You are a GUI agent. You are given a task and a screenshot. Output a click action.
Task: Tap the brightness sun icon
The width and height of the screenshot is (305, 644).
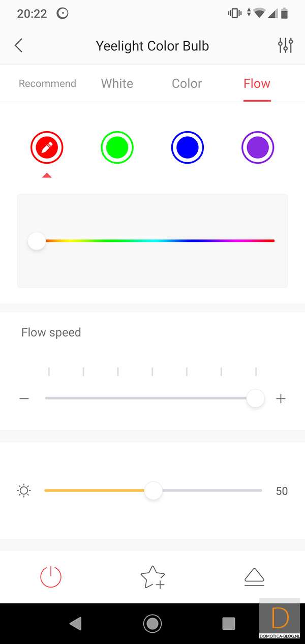(x=24, y=491)
